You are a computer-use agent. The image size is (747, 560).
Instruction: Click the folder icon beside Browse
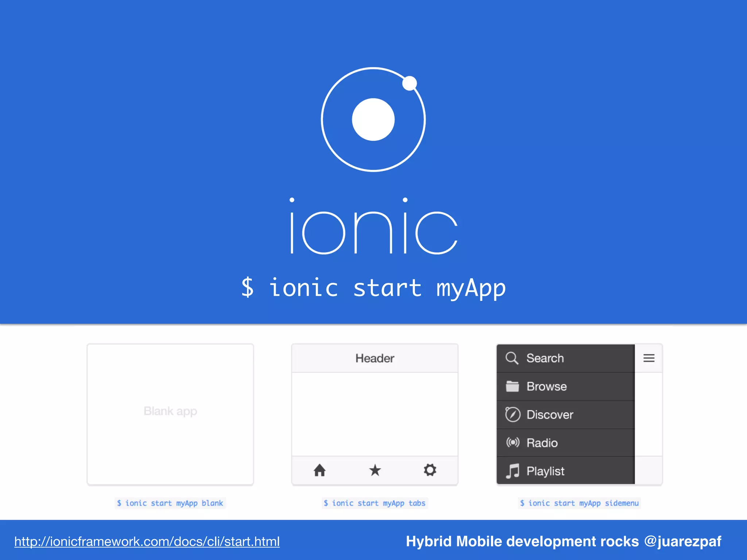(x=512, y=386)
